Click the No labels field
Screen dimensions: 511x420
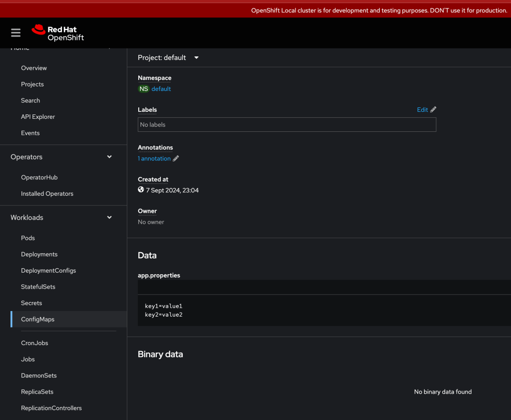[x=287, y=124]
